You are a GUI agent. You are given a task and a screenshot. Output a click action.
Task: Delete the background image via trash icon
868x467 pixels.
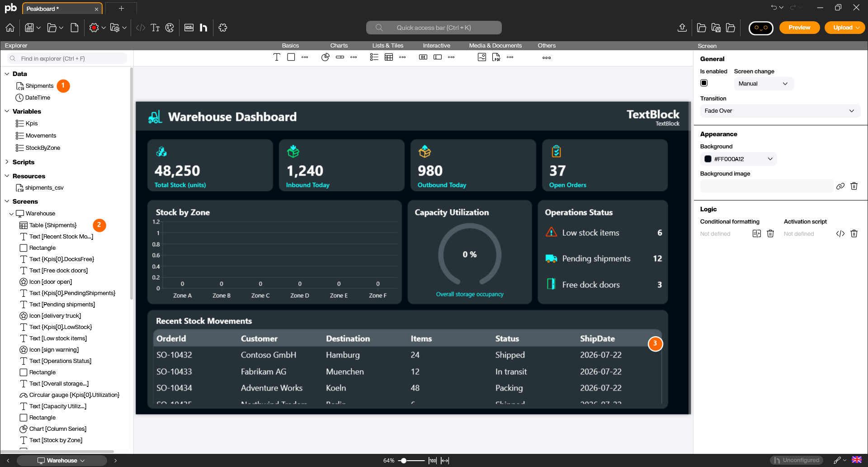coord(854,186)
